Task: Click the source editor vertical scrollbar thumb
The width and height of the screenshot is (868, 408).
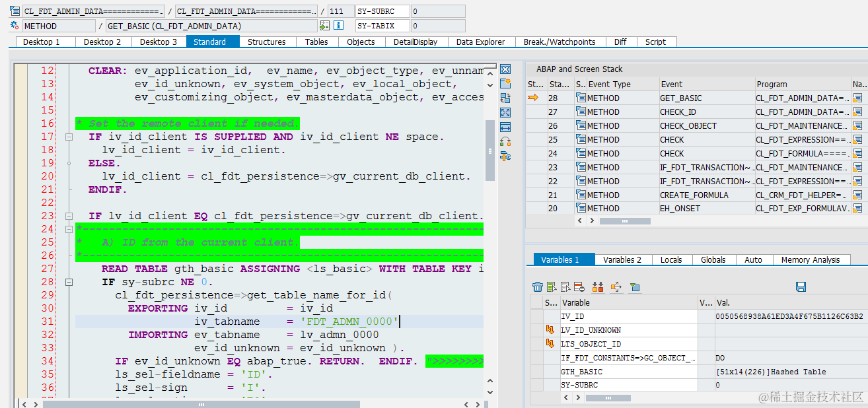Action: 489,151
